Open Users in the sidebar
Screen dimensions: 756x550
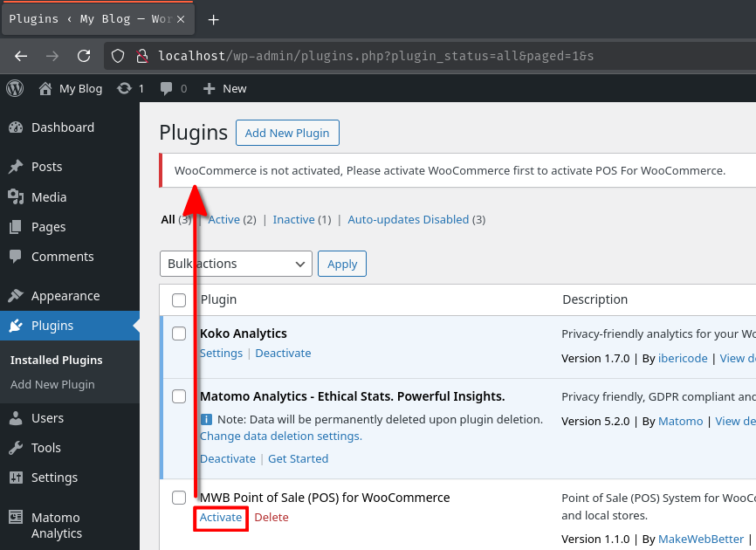(x=47, y=418)
